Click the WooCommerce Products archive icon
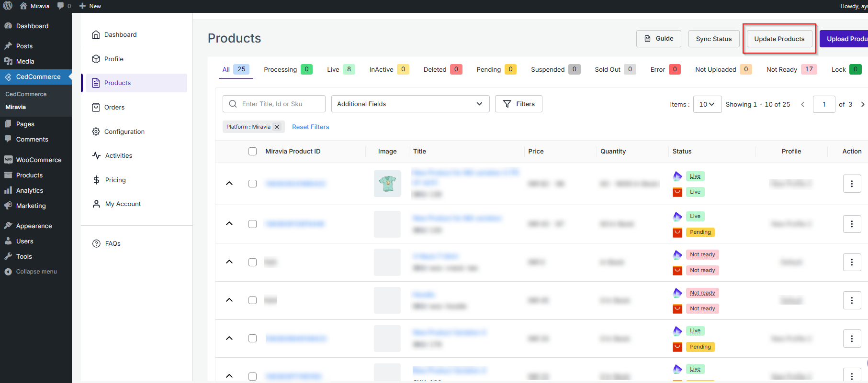The image size is (868, 383). coord(8,175)
